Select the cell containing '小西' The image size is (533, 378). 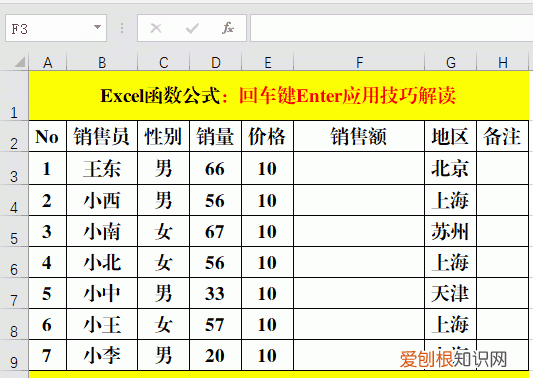102,200
